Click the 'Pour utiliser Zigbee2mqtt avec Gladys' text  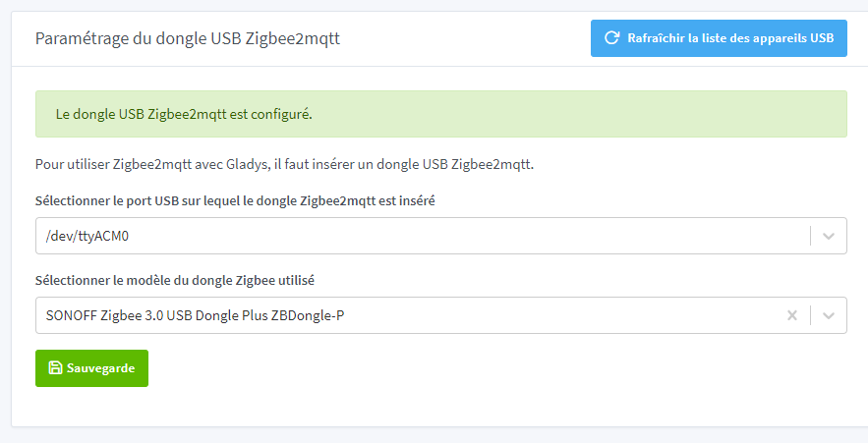284,164
